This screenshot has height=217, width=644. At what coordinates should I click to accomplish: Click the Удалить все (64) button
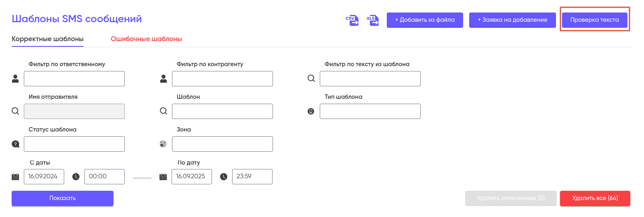595,198
